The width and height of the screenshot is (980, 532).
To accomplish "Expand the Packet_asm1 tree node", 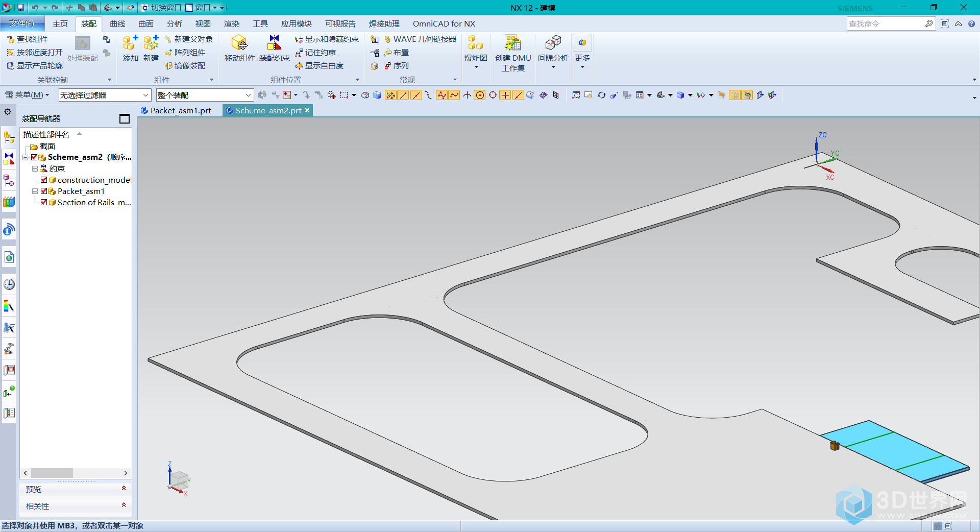I will [35, 191].
